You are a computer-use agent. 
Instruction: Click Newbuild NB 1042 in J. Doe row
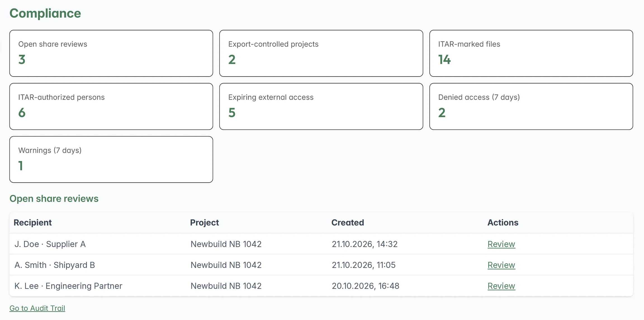[226, 244]
